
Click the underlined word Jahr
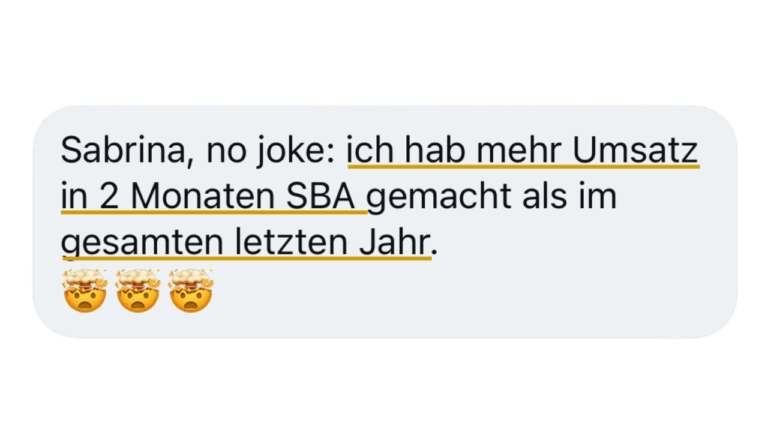[x=395, y=242]
